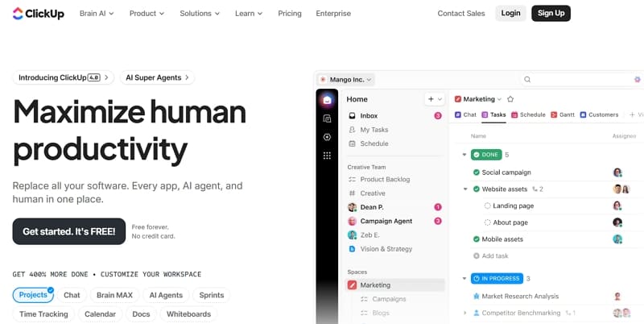
Task: Click the assignee avatar for Market Research Analysis
Action: (617, 296)
